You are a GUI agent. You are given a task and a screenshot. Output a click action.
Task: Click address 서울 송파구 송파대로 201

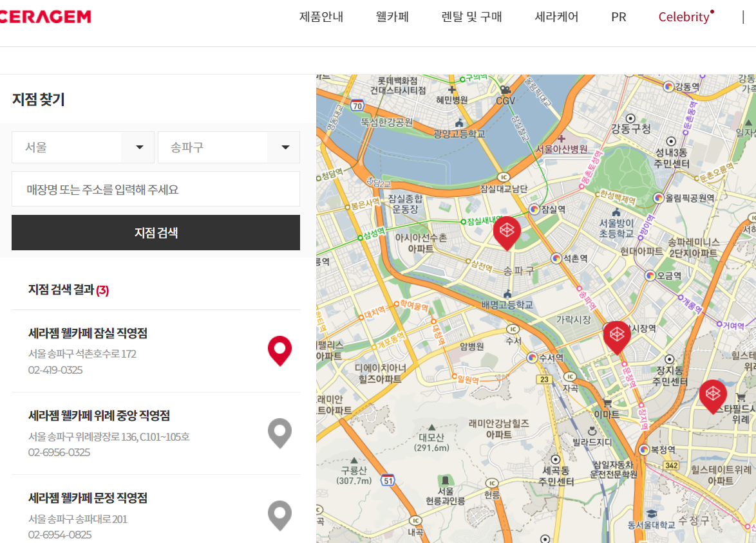click(x=78, y=519)
